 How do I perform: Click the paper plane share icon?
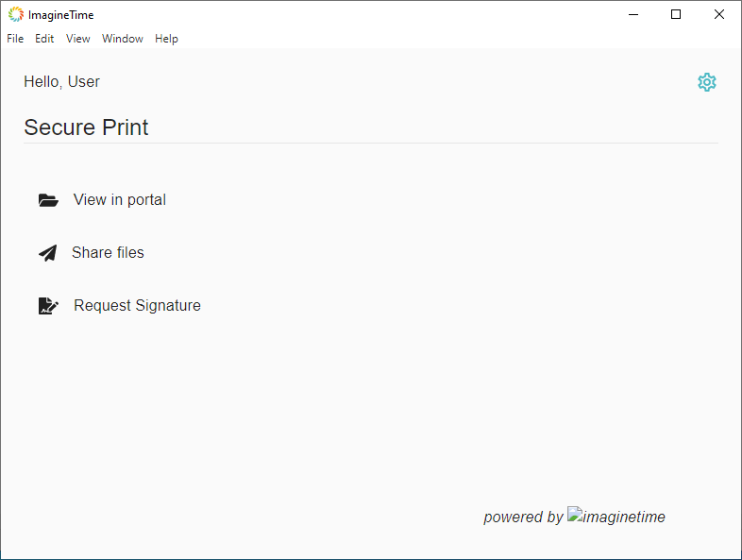point(47,253)
